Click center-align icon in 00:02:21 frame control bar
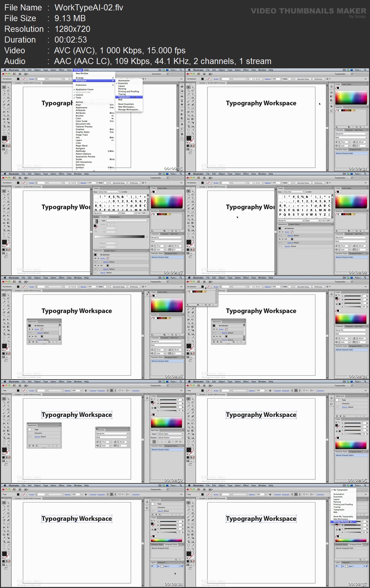This screenshot has width=370, height=588. point(111,494)
